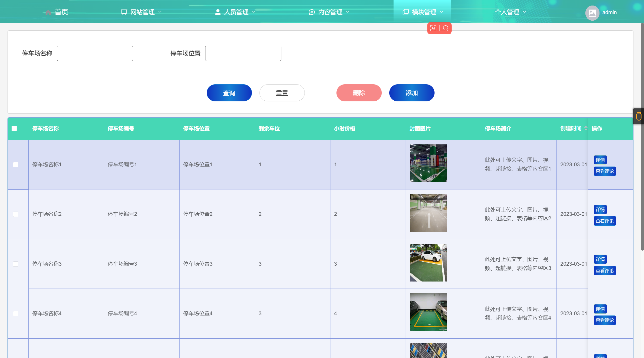This screenshot has height=358, width=644.
Task: Toggle the select-all header checkbox
Action: point(14,129)
